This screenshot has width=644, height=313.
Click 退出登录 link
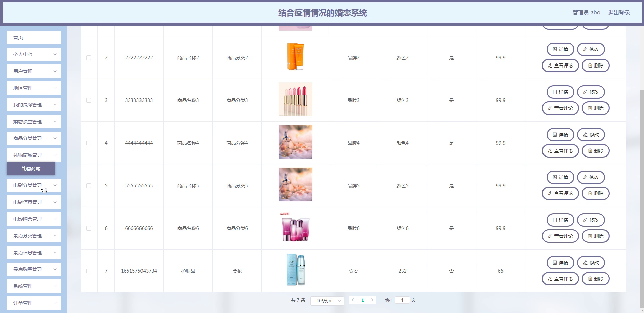619,13
